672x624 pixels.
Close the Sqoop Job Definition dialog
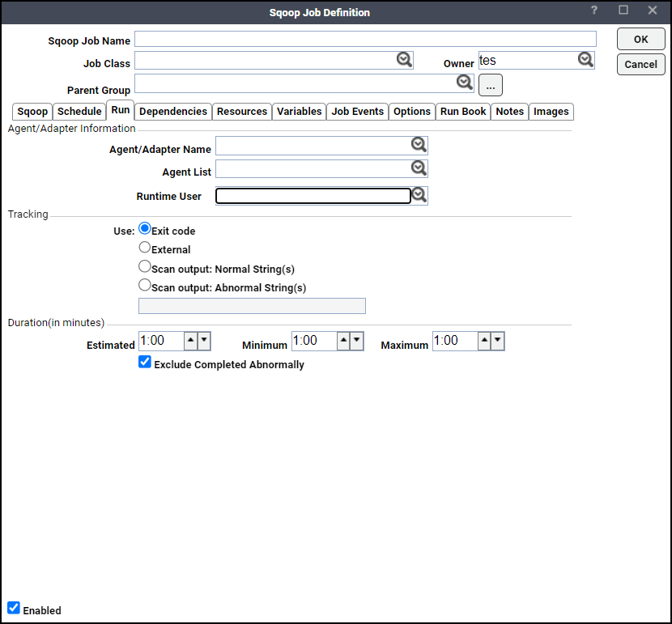point(653,11)
